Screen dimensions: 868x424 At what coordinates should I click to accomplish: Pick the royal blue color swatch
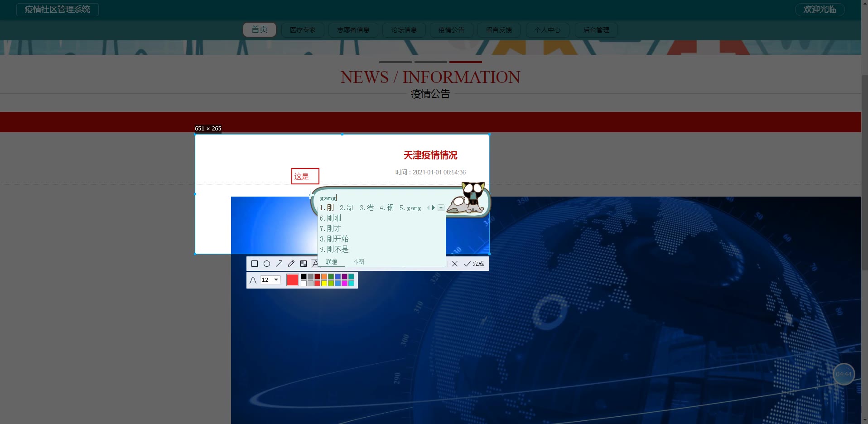tap(338, 276)
